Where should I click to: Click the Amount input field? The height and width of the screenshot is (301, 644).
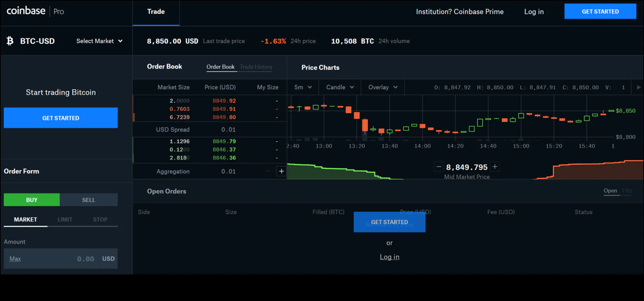[61, 259]
